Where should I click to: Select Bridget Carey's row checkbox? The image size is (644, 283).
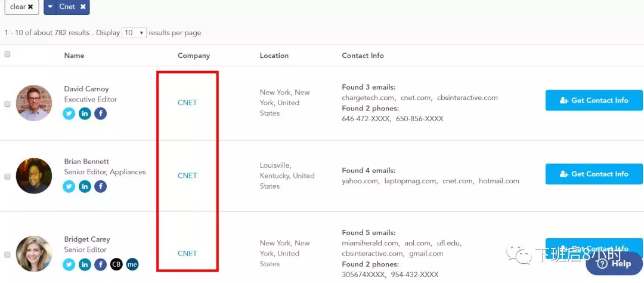(8, 254)
